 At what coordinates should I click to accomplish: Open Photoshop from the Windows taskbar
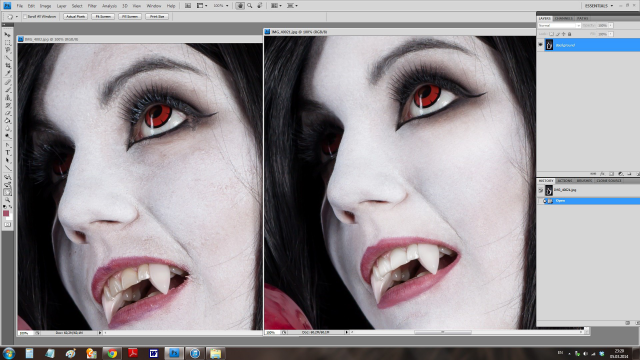coord(174,353)
